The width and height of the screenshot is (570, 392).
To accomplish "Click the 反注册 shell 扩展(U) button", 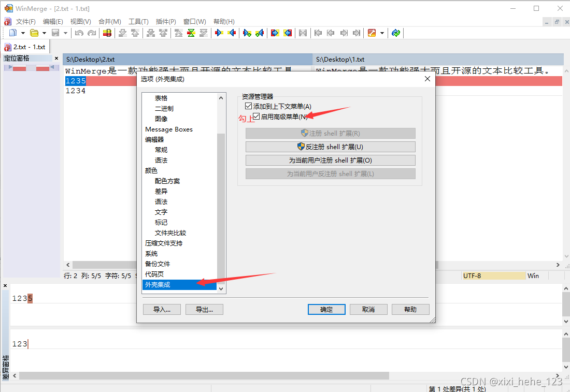I will pos(331,147).
